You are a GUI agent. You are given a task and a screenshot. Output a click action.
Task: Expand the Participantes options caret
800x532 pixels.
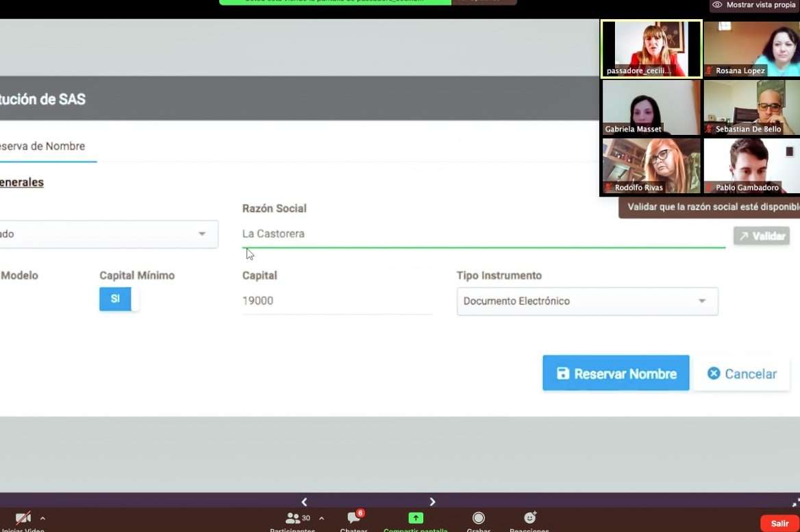click(x=321, y=518)
